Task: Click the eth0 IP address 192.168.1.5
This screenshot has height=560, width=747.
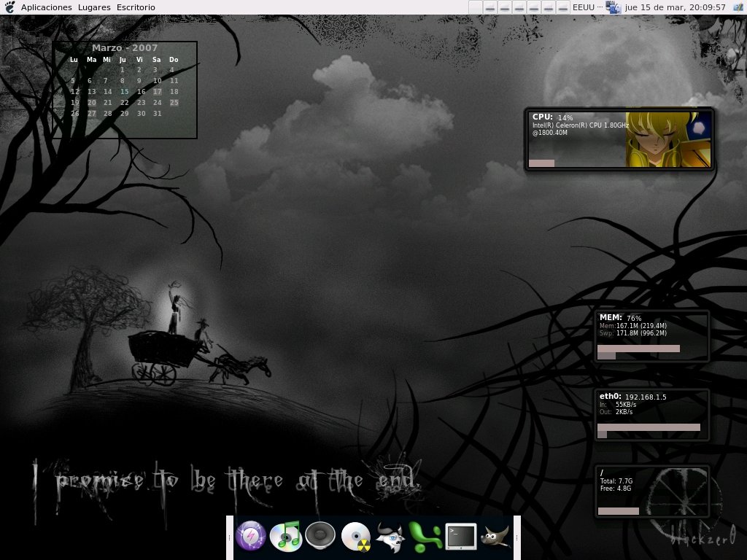Action: tap(646, 397)
